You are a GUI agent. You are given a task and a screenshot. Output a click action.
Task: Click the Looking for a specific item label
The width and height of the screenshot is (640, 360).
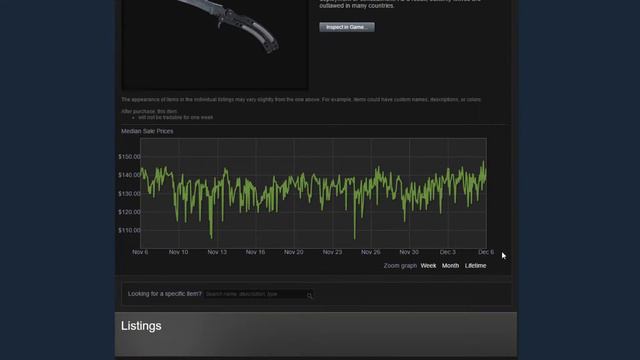tap(164, 294)
